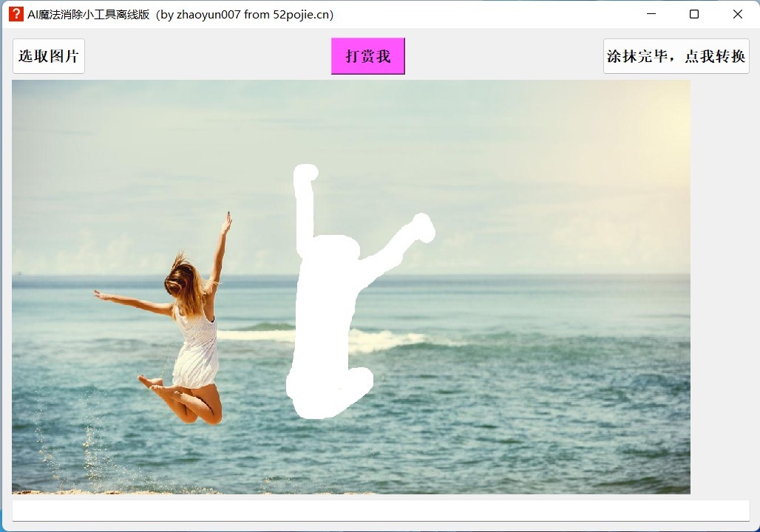Image resolution: width=760 pixels, height=532 pixels.
Task: Close the AI魔法消除小工具 window
Action: (738, 14)
